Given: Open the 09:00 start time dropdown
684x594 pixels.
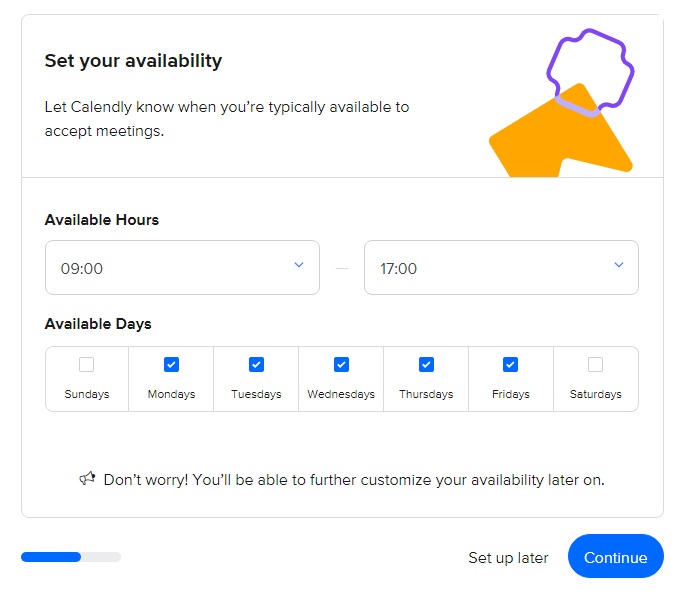Looking at the screenshot, I should [x=182, y=267].
